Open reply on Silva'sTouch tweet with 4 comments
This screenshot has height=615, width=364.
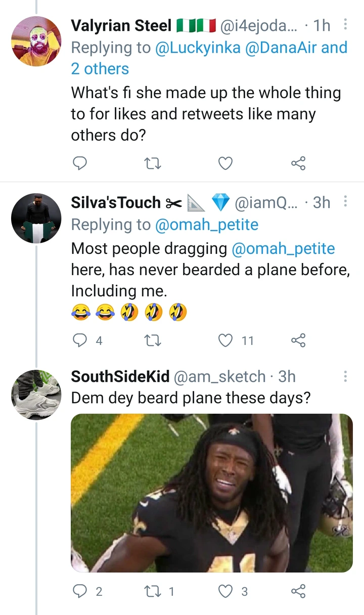(x=87, y=340)
